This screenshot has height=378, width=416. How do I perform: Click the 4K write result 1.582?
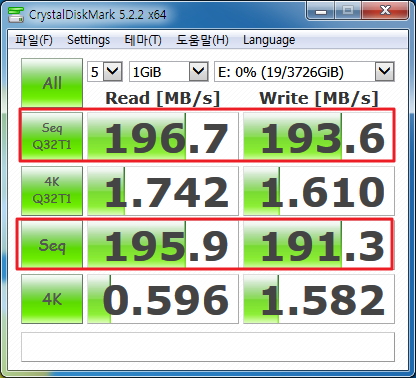tap(319, 299)
